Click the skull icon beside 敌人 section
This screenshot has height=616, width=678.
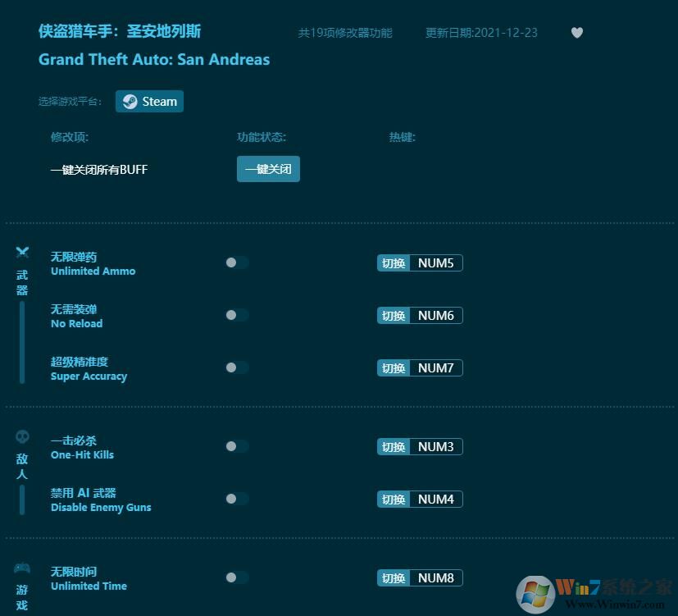(x=21, y=436)
